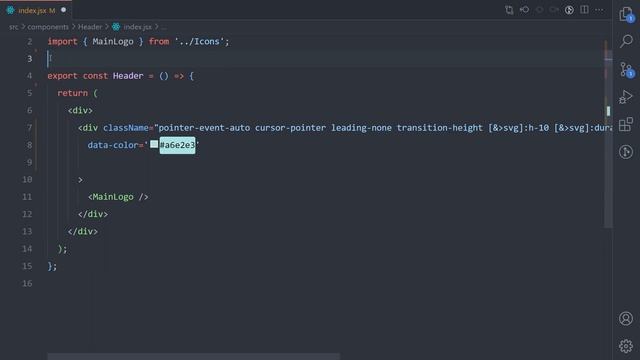
Task: Click the opening <div> on line 6
Action: (80, 111)
